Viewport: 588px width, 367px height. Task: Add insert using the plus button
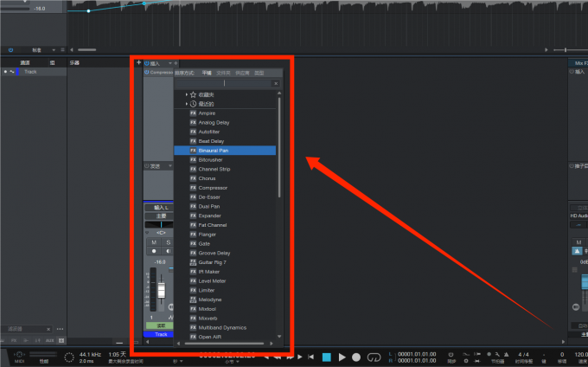176,63
